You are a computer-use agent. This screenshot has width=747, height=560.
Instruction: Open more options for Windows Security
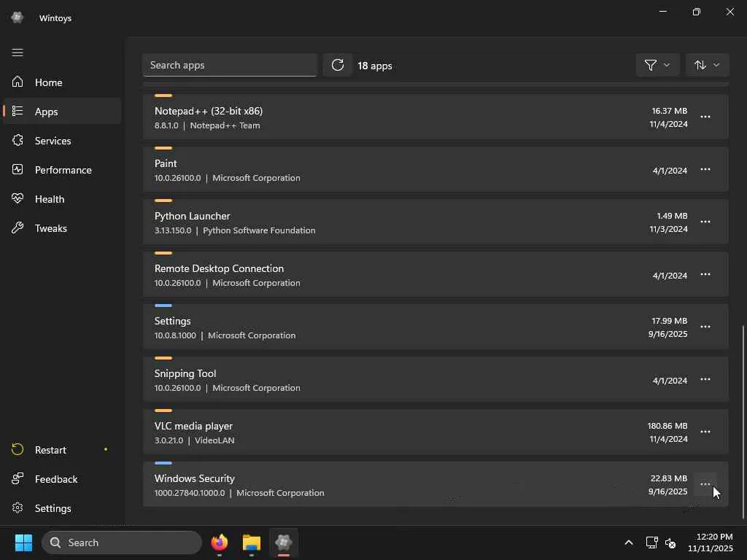(705, 484)
